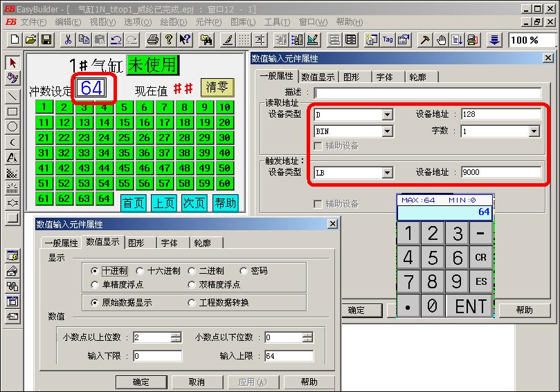
Task: Open the read address 设备类型 D dropdown
Action: pyautogui.click(x=387, y=114)
